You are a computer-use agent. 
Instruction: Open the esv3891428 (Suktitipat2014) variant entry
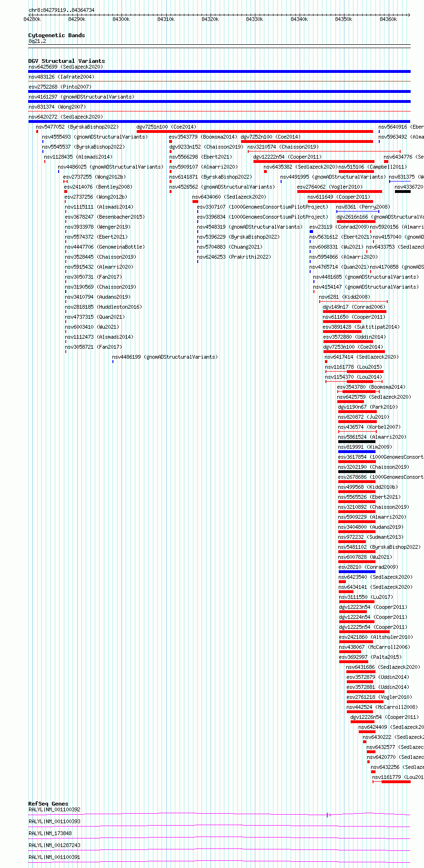[361, 327]
